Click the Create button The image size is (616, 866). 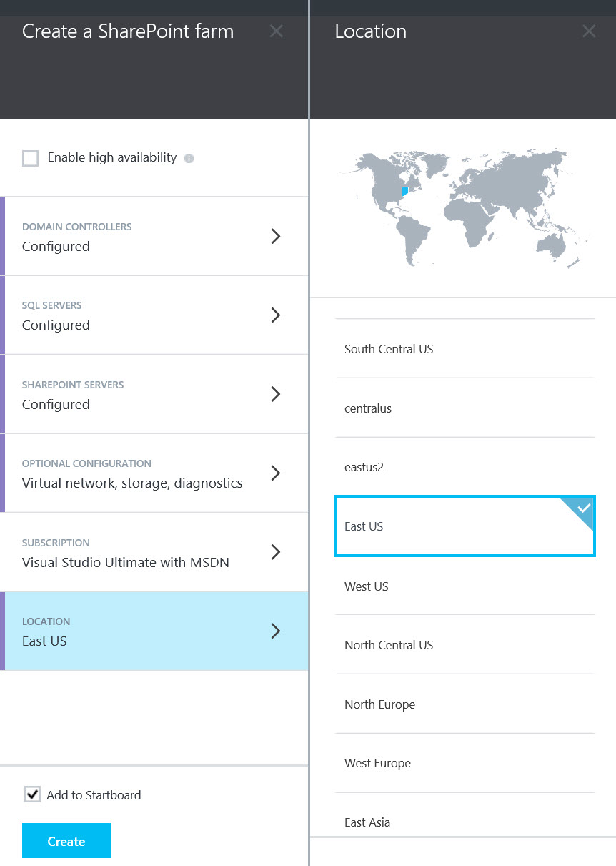point(66,841)
